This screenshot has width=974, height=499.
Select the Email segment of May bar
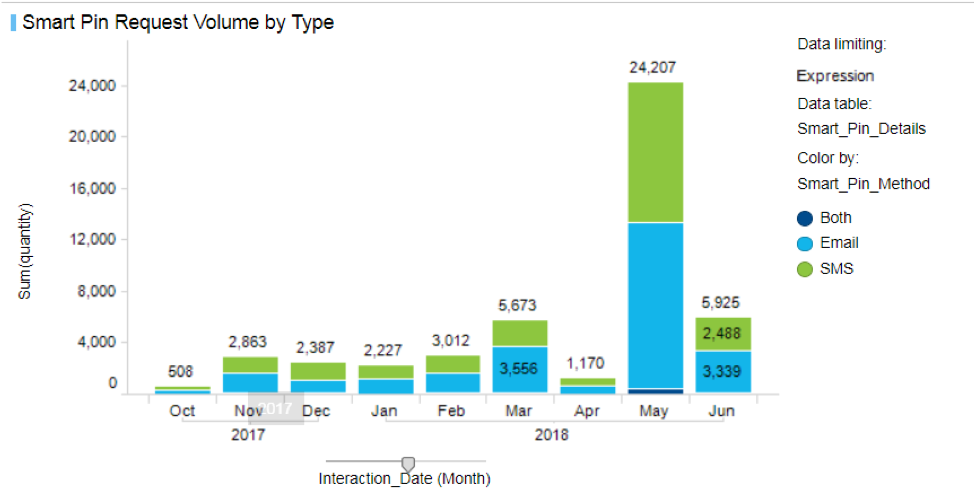pyautogui.click(x=655, y=305)
